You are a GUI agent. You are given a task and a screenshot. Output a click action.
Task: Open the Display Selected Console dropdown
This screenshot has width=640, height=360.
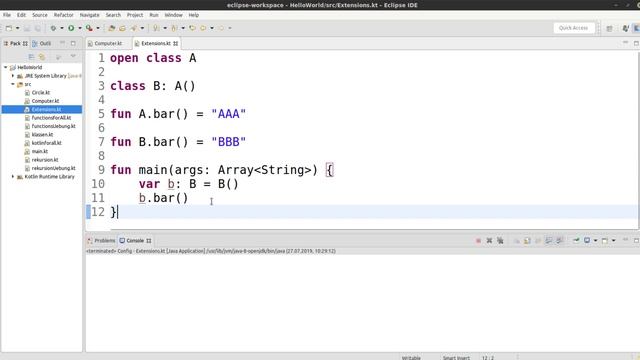point(596,241)
